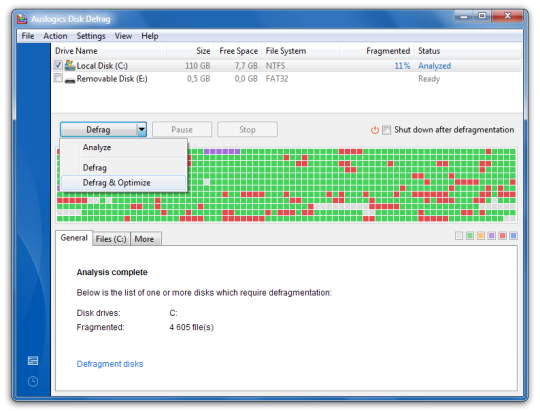
Task: Open the drive list view sidebar icon
Action: pyautogui.click(x=33, y=361)
